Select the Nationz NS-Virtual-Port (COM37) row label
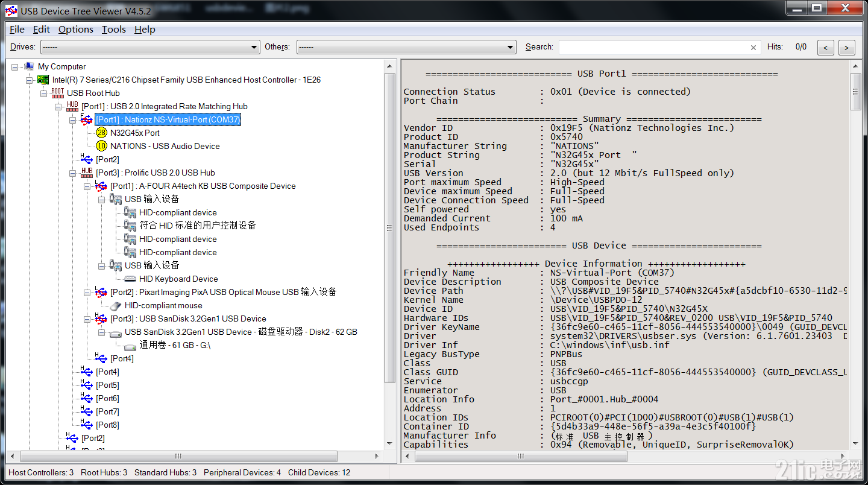The width and height of the screenshot is (868, 485). tap(168, 119)
